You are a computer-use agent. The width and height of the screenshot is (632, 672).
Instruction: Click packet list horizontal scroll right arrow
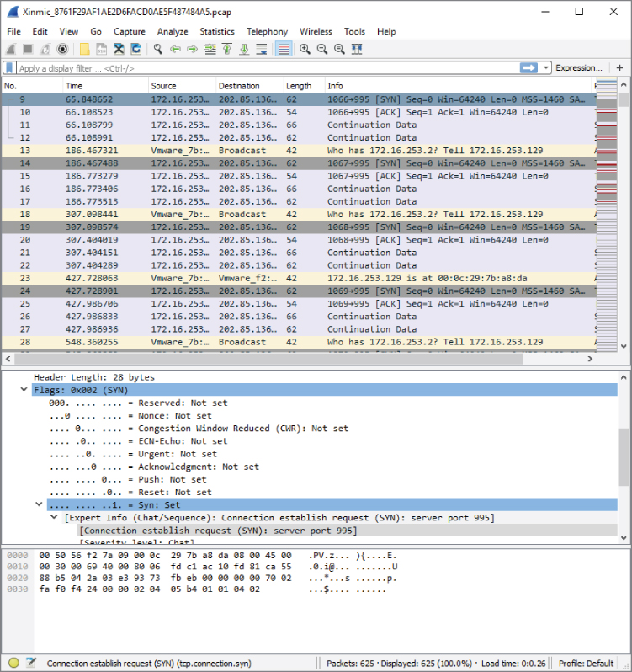tap(590, 359)
